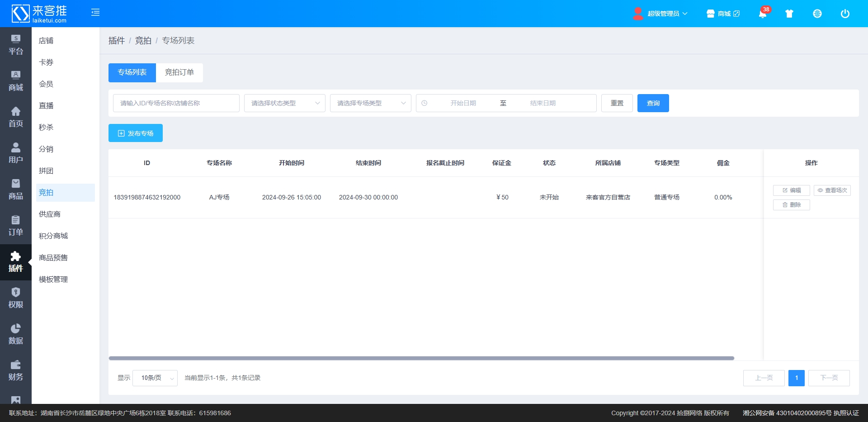The width and height of the screenshot is (868, 422).
Task: Click the theme skin shirt icon
Action: pyautogui.click(x=789, y=14)
